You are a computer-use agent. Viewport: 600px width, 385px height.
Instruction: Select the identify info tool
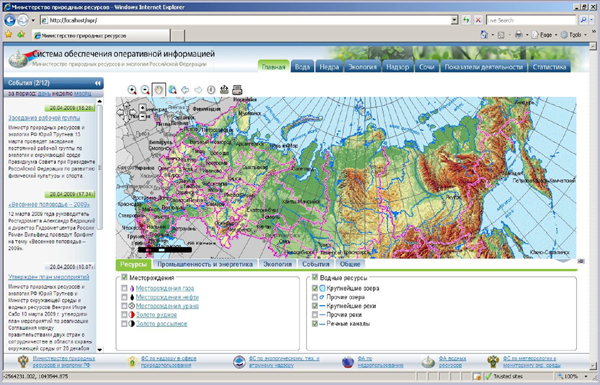click(211, 90)
